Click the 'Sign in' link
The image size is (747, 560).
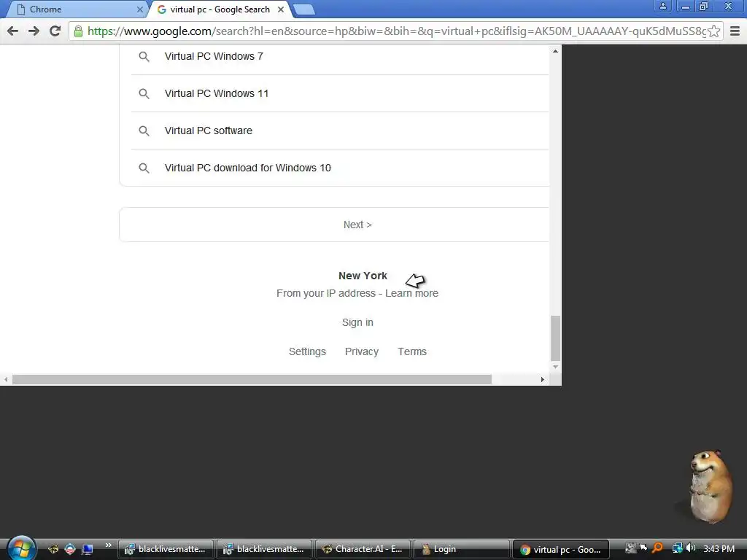[357, 322]
